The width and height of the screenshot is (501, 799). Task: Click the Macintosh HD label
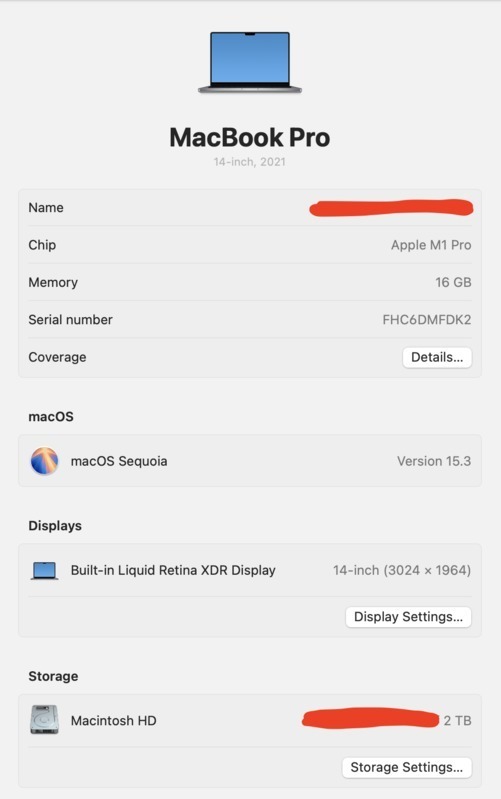113,721
